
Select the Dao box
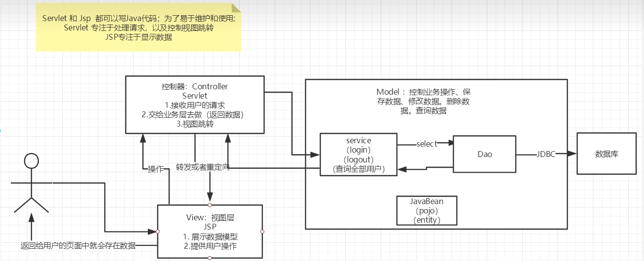(x=484, y=154)
